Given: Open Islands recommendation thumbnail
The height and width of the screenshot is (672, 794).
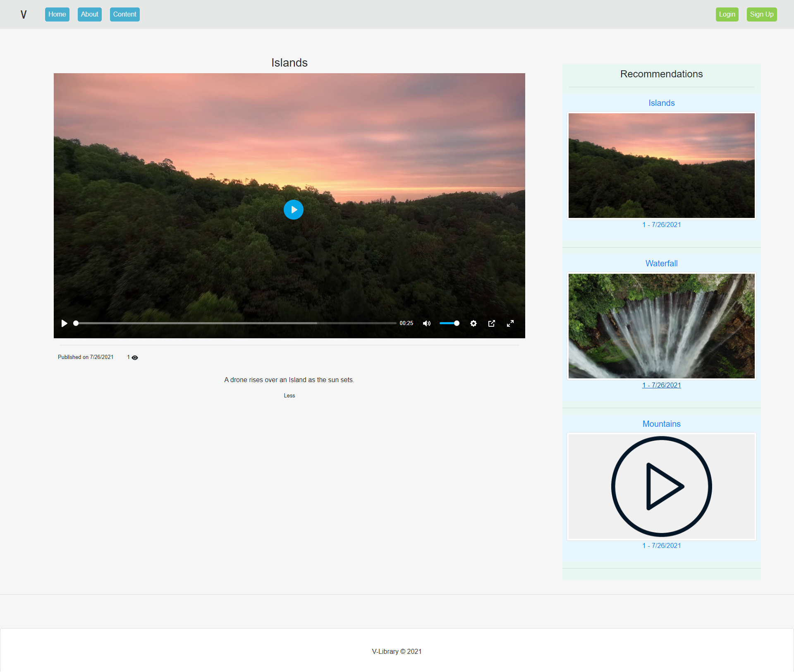Looking at the screenshot, I should coord(661,165).
